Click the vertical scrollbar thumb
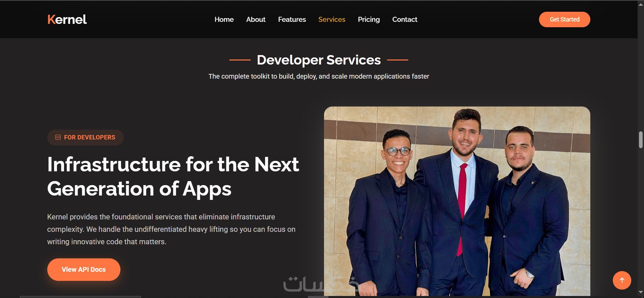This screenshot has height=298, width=644. tap(641, 139)
